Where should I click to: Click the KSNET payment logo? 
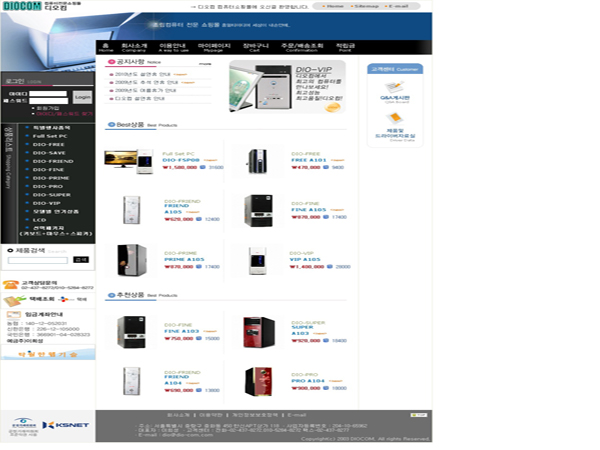tap(68, 423)
